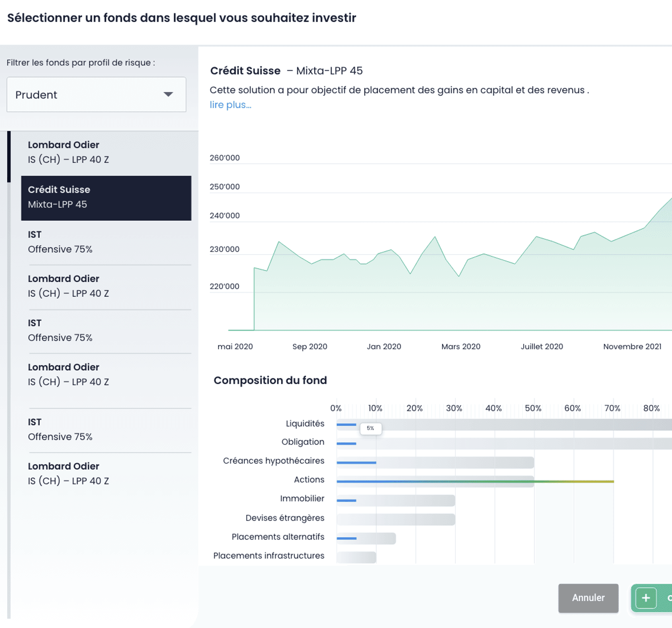Choose the IST Offensive 75% fund

(106, 242)
